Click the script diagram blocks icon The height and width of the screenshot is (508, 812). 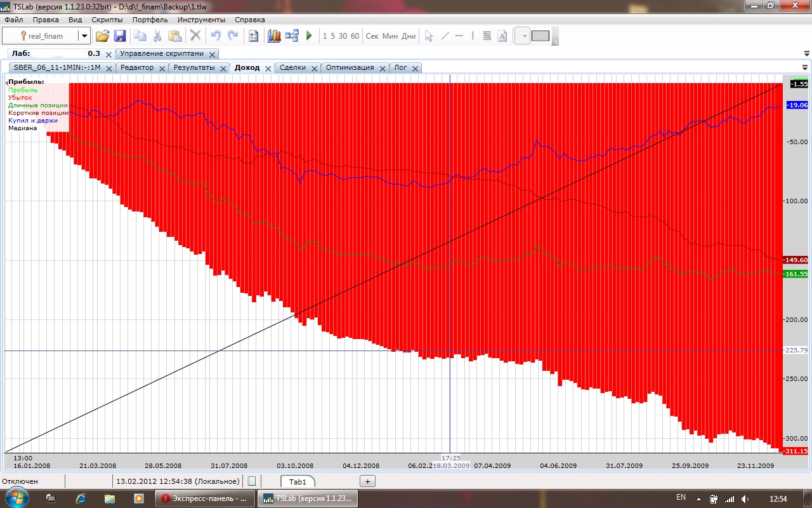292,36
